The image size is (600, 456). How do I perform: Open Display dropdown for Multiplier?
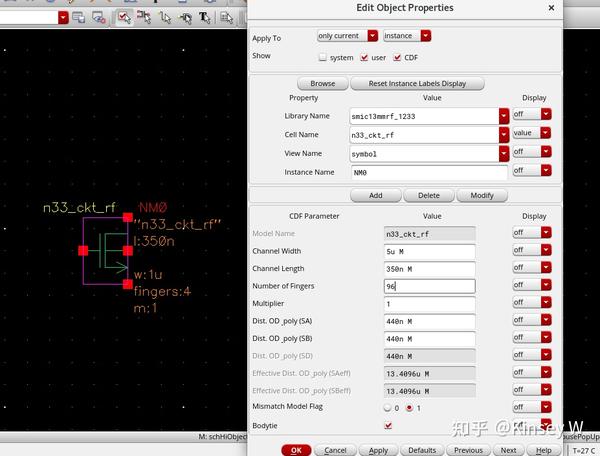click(532, 302)
